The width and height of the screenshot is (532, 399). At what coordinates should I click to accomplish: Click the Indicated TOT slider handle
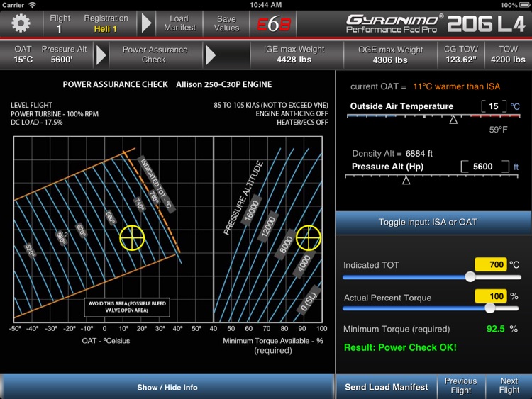[470, 276]
